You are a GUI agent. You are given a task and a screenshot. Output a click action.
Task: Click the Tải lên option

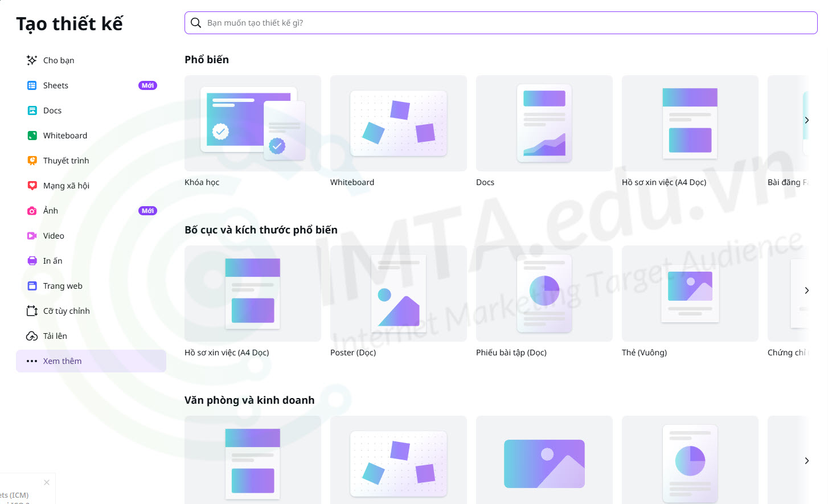[91, 336]
